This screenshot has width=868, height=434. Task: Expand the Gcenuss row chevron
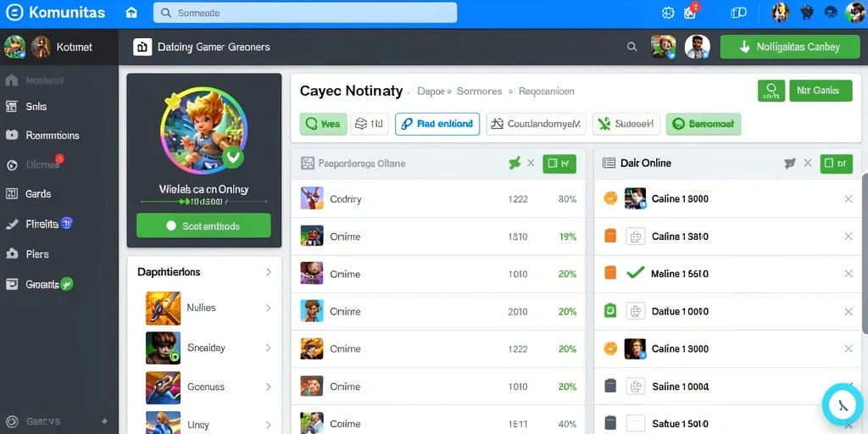[269, 387]
